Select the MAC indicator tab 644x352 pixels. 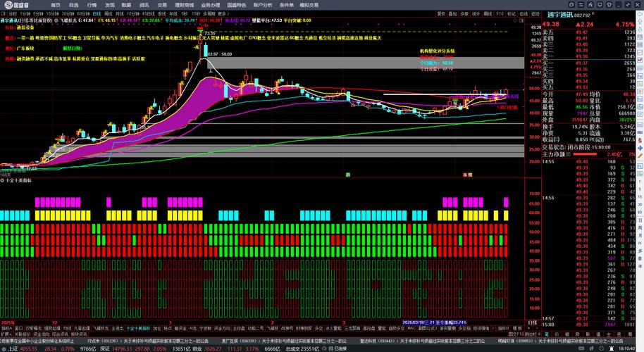pyautogui.click(x=411, y=328)
